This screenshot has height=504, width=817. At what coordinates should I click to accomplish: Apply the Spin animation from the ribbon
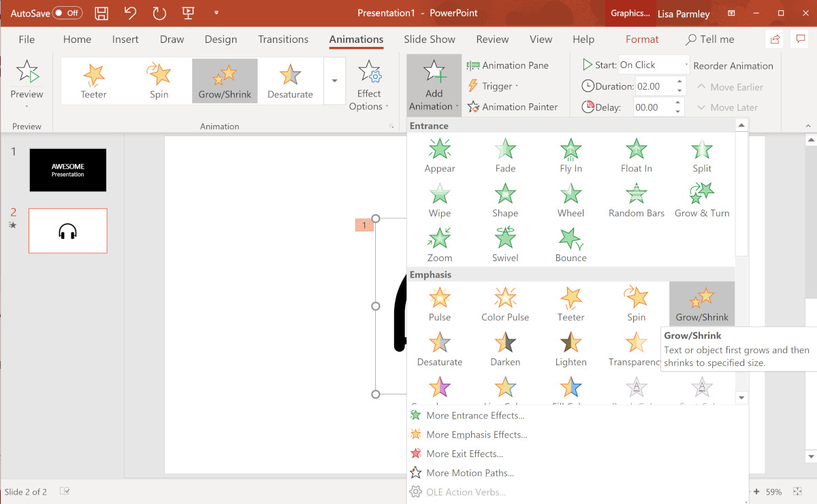(159, 80)
